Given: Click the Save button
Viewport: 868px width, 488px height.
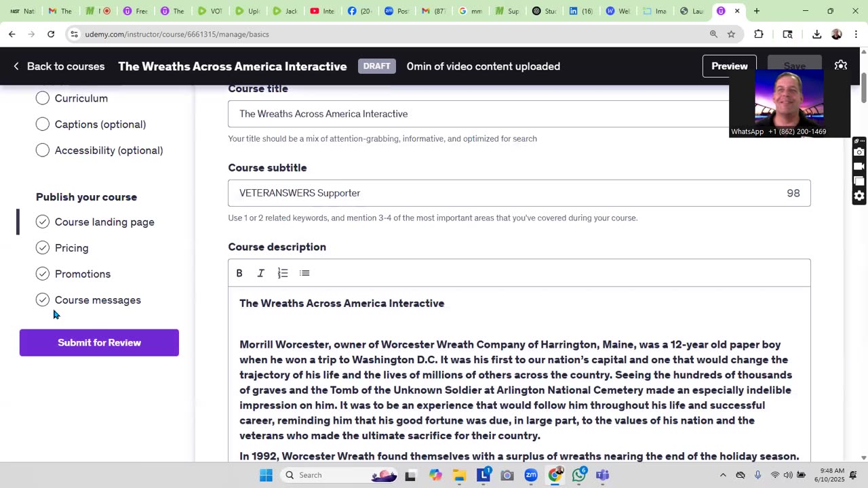Looking at the screenshot, I should (x=795, y=66).
